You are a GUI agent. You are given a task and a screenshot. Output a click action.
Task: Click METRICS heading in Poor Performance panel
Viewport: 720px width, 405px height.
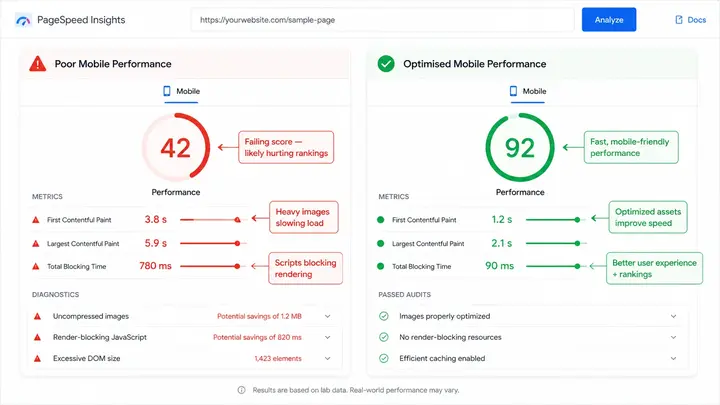[47, 197]
